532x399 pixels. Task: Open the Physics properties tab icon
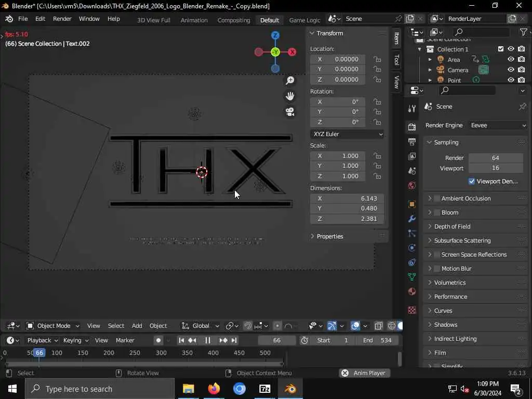pyautogui.click(x=412, y=248)
